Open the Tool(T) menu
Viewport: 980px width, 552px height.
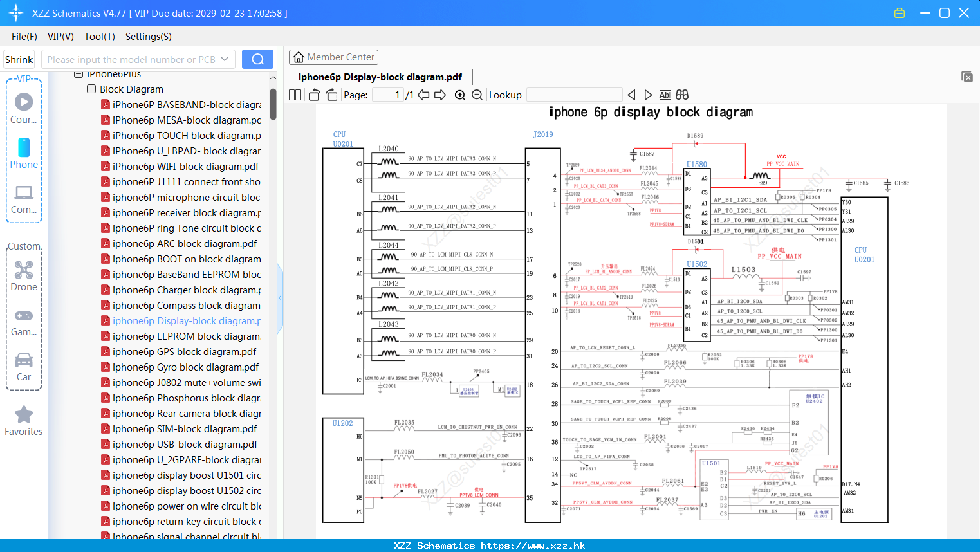click(100, 37)
